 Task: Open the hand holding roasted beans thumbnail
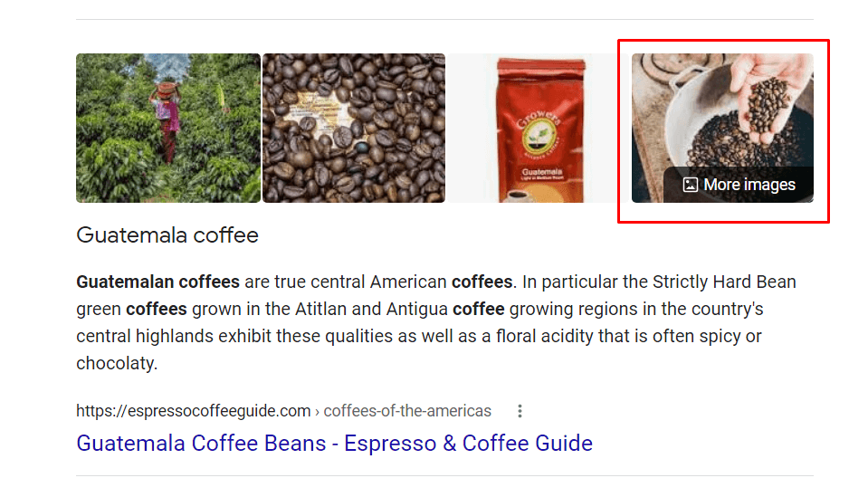pyautogui.click(x=722, y=128)
